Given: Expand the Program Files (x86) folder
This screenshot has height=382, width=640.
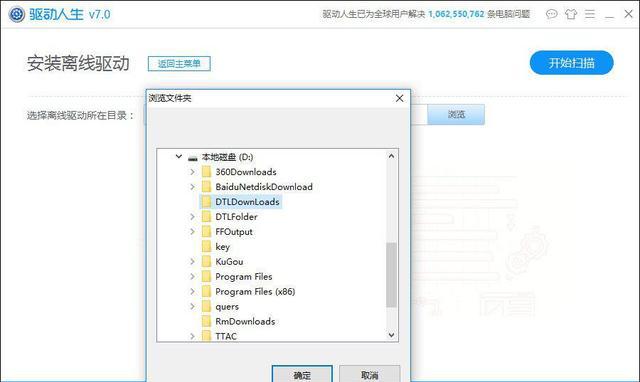Looking at the screenshot, I should pyautogui.click(x=192, y=291).
